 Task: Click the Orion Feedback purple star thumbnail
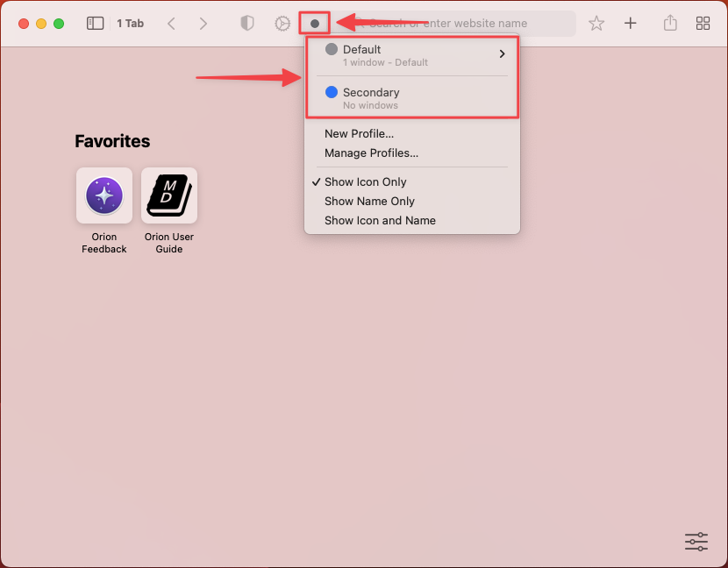coord(103,195)
